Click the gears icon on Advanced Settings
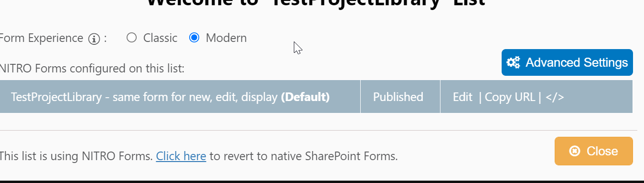 coord(513,62)
